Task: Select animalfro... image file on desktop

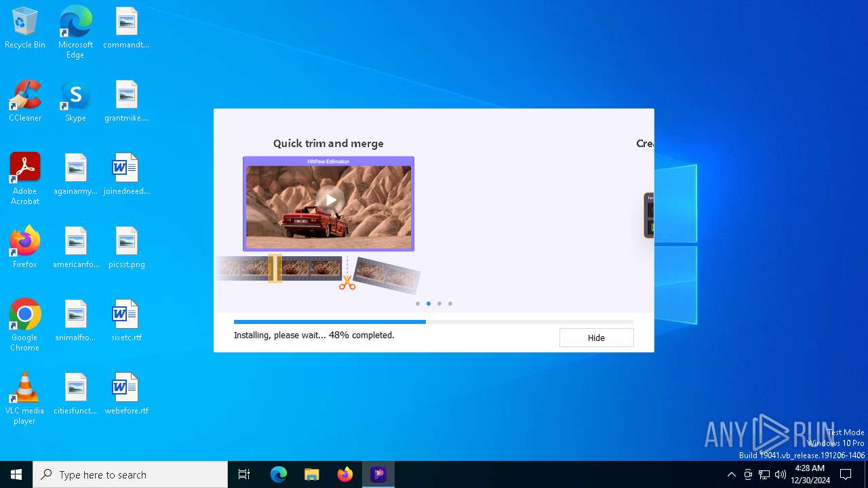Action: (x=75, y=321)
